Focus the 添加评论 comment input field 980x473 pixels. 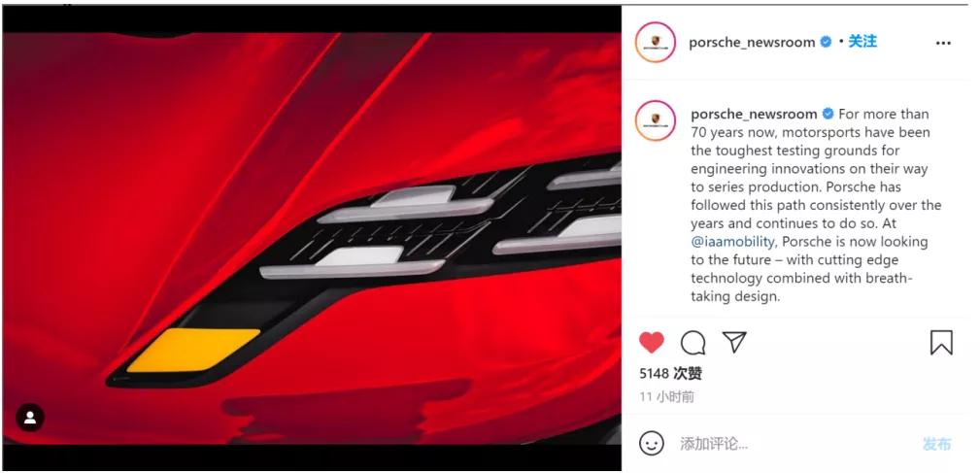794,444
